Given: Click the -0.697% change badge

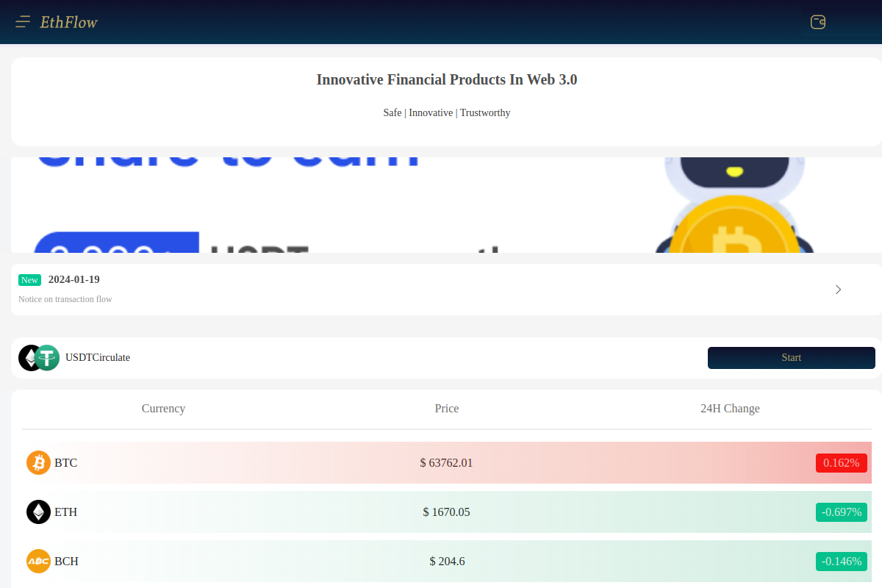Looking at the screenshot, I should click(842, 512).
